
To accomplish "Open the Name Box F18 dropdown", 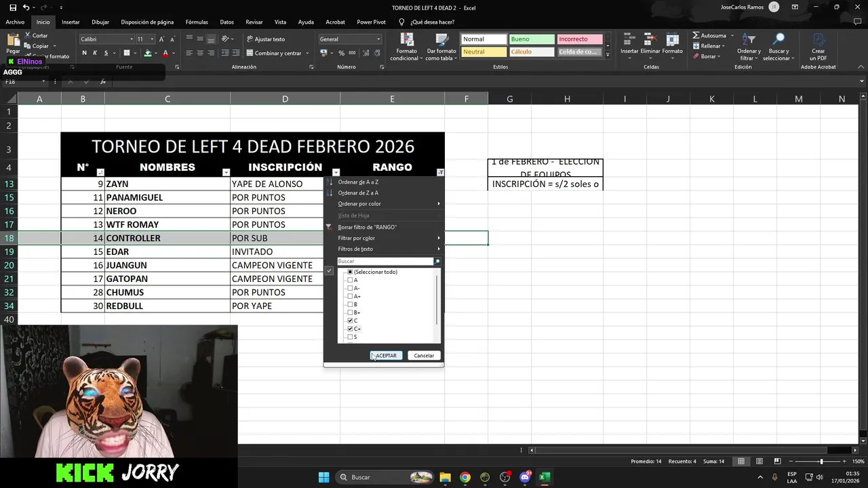I will (43, 82).
